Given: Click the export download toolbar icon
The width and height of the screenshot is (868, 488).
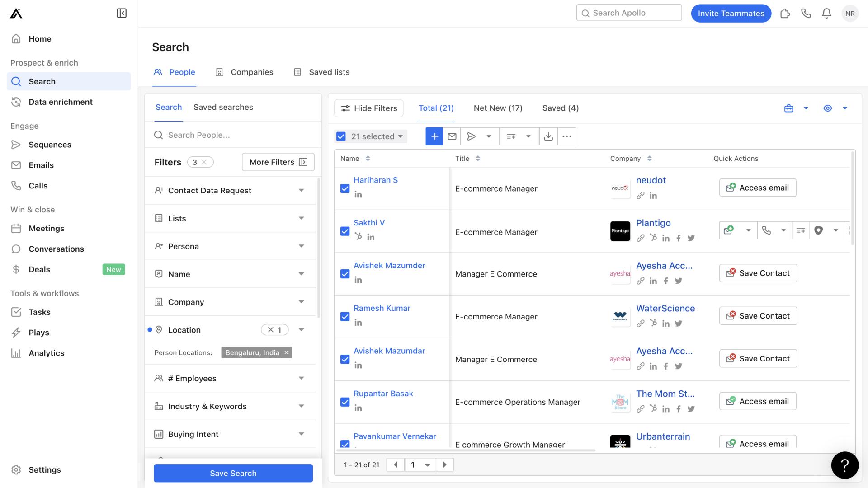Looking at the screenshot, I should pos(548,136).
